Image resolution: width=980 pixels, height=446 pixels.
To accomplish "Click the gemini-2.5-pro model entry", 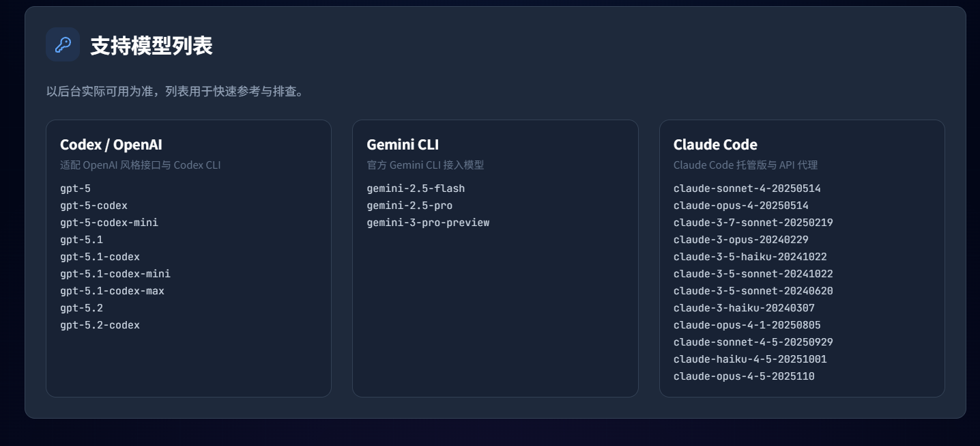I will 409,206.
